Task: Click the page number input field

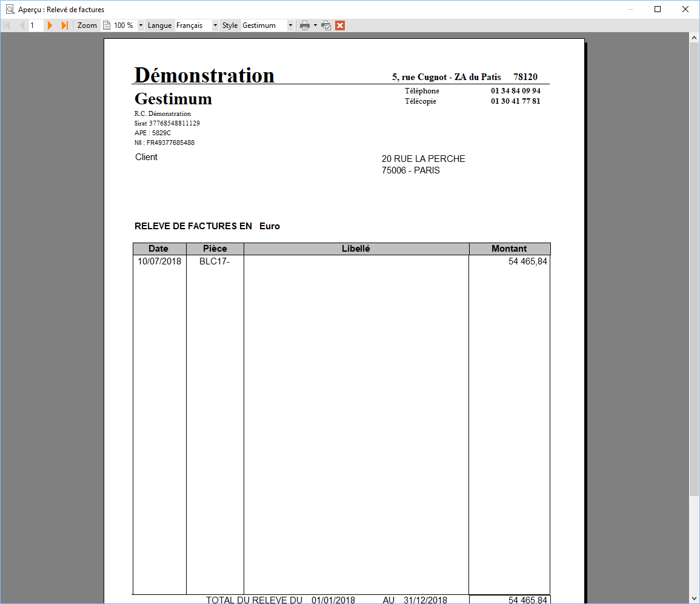Action: (x=36, y=25)
